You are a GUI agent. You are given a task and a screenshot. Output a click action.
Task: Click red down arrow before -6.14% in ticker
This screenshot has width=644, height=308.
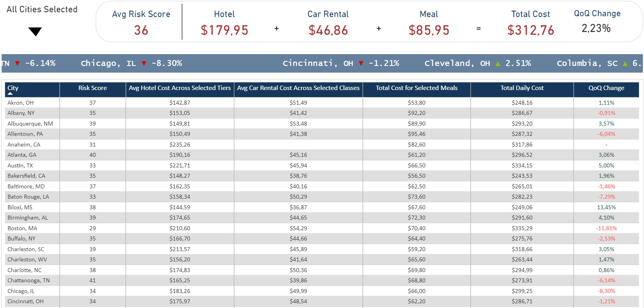coord(17,64)
